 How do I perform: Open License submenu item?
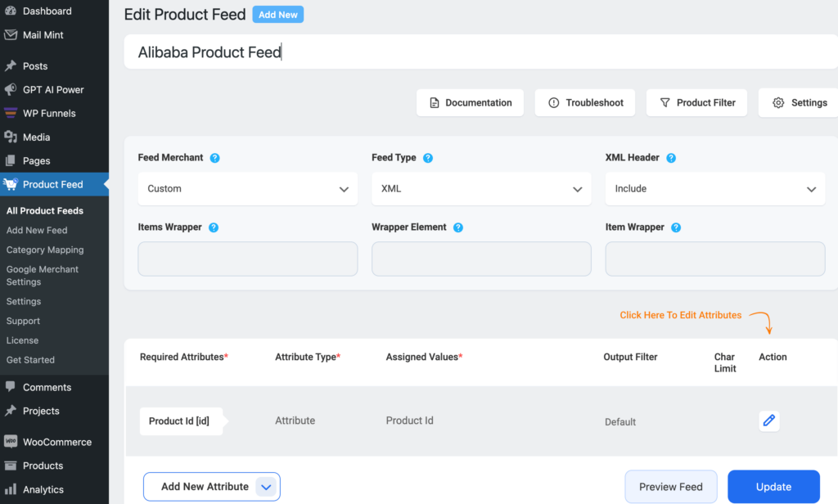[22, 340]
